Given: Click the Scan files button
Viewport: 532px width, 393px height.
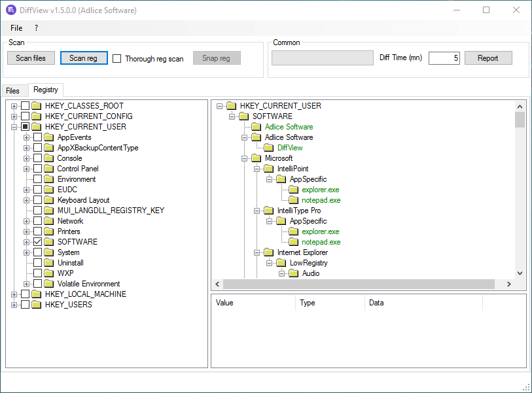Looking at the screenshot, I should [x=31, y=58].
